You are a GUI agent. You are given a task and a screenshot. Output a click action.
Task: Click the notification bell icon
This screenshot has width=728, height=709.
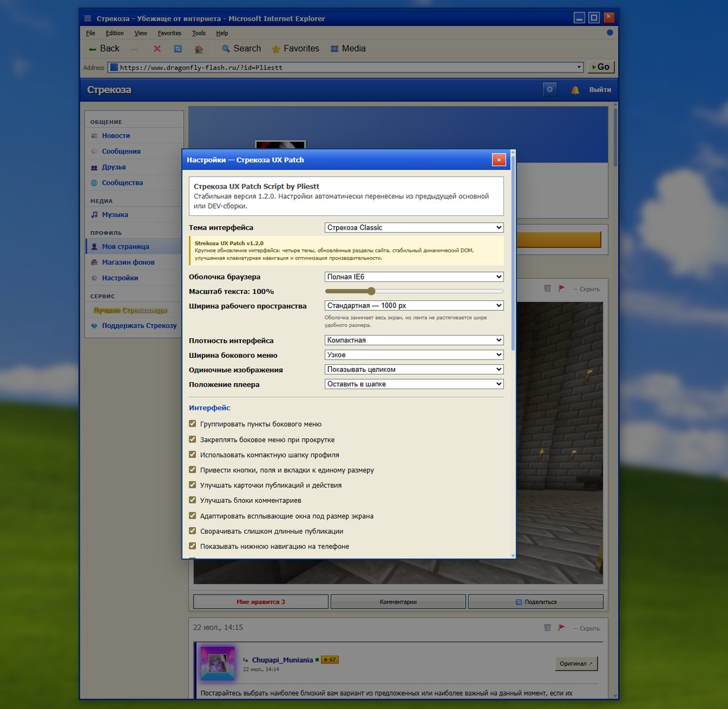coord(575,90)
